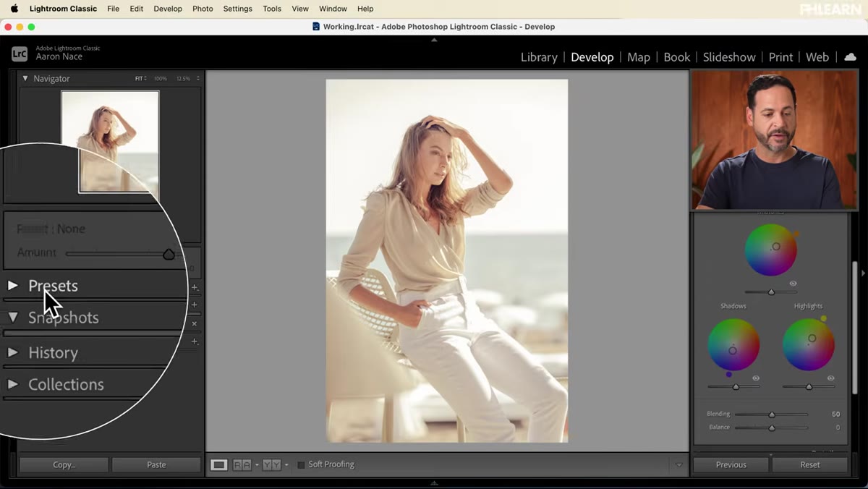Toggle the Highlights color grading eye icon
The width and height of the screenshot is (868, 489).
[x=830, y=378]
